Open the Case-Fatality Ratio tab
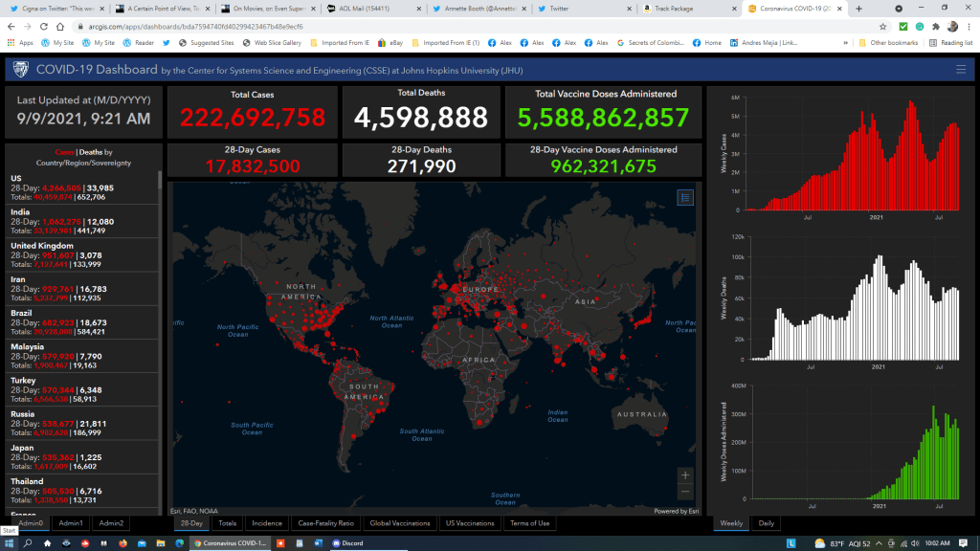This screenshot has width=980, height=551. click(326, 523)
